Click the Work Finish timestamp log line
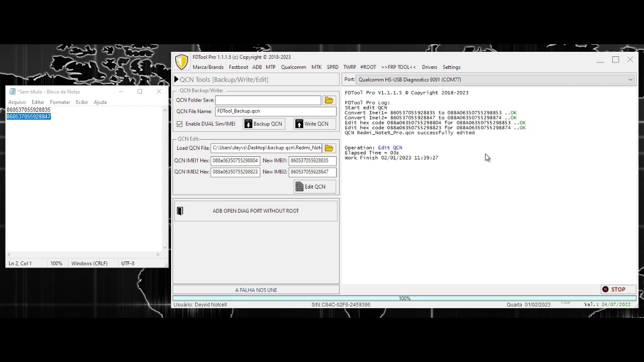The image size is (644, 362). pos(391,158)
